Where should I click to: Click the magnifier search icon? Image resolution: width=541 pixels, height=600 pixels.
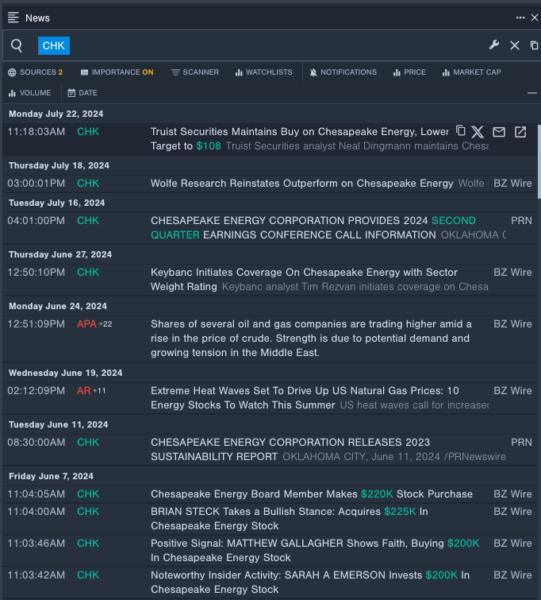point(16,46)
